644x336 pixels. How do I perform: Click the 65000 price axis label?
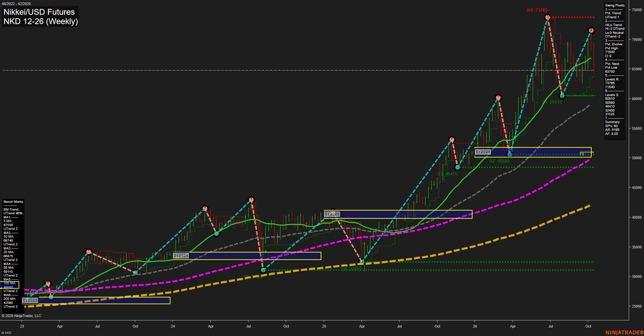pyautogui.click(x=637, y=69)
